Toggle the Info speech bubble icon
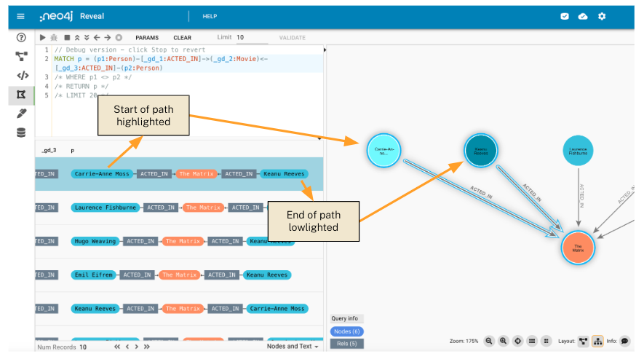Image resolution: width=644 pixels, height=359 pixels. 624,341
